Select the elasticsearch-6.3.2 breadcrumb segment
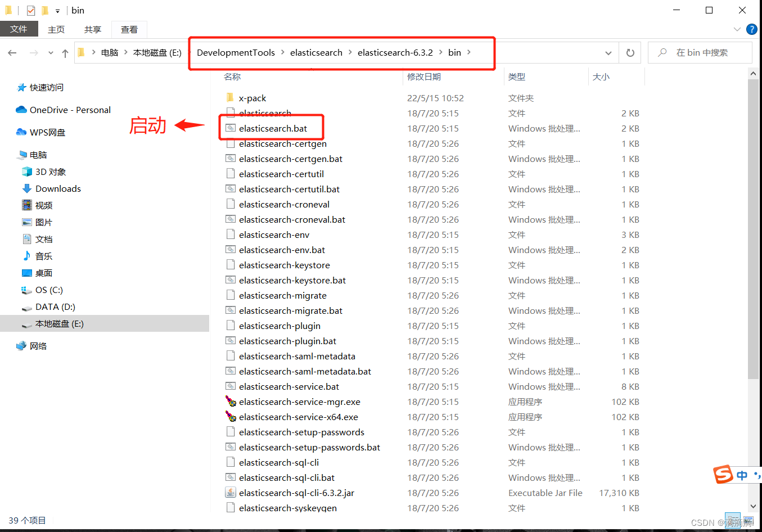The height and width of the screenshot is (532, 762). [395, 53]
